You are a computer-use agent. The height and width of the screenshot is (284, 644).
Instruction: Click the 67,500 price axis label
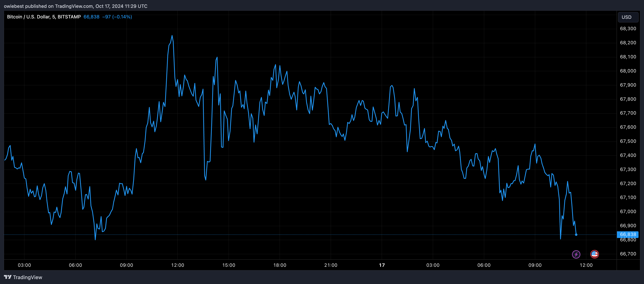pos(628,141)
